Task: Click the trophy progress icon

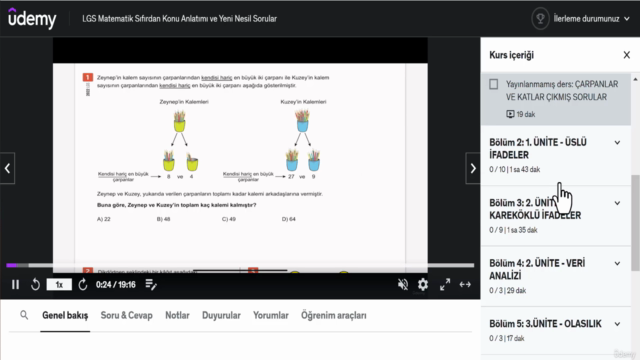Action: (540, 19)
